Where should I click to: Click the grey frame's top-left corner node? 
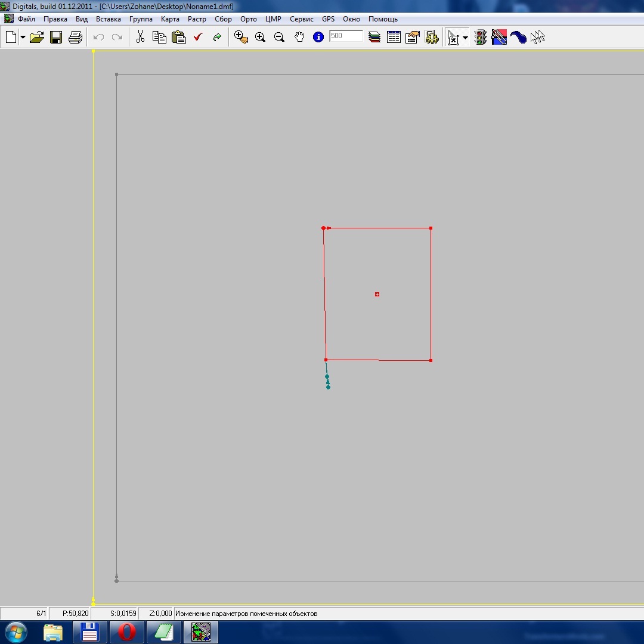pos(117,75)
